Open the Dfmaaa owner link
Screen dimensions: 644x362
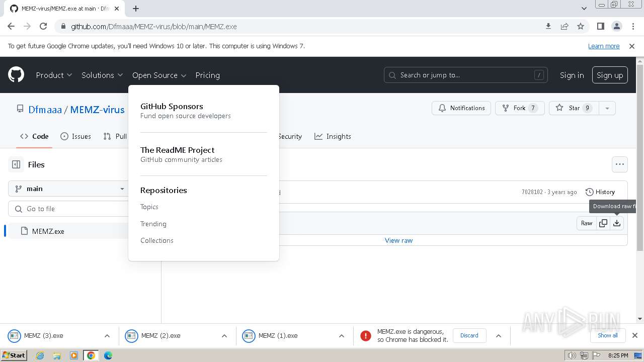click(45, 110)
